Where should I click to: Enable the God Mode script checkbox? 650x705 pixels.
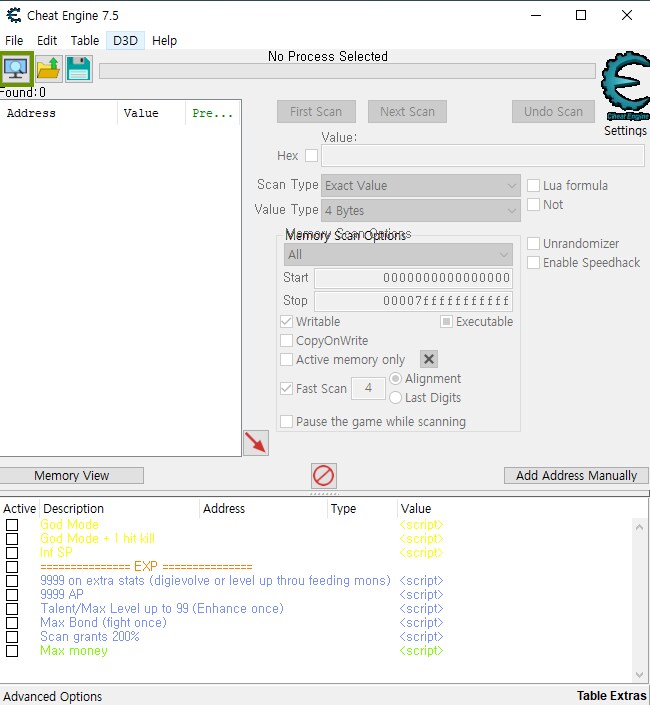click(12, 525)
